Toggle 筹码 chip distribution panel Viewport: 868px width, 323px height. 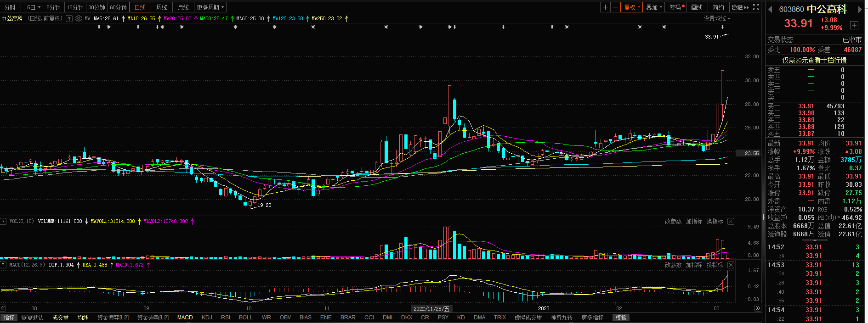(676, 7)
